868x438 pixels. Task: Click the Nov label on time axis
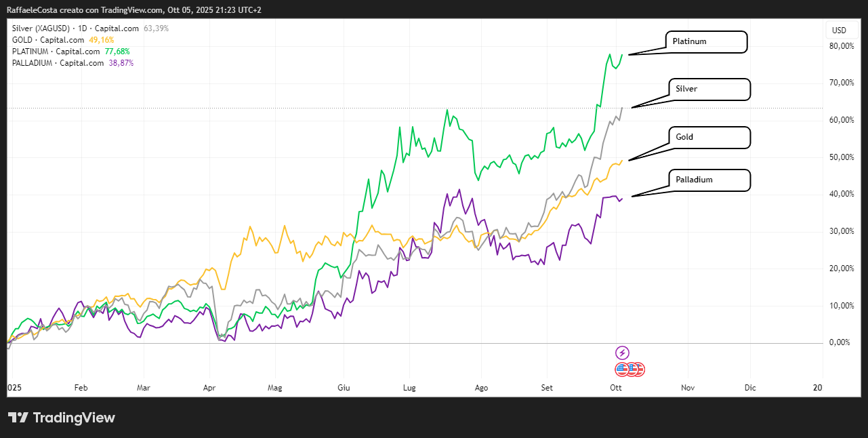[x=688, y=388]
